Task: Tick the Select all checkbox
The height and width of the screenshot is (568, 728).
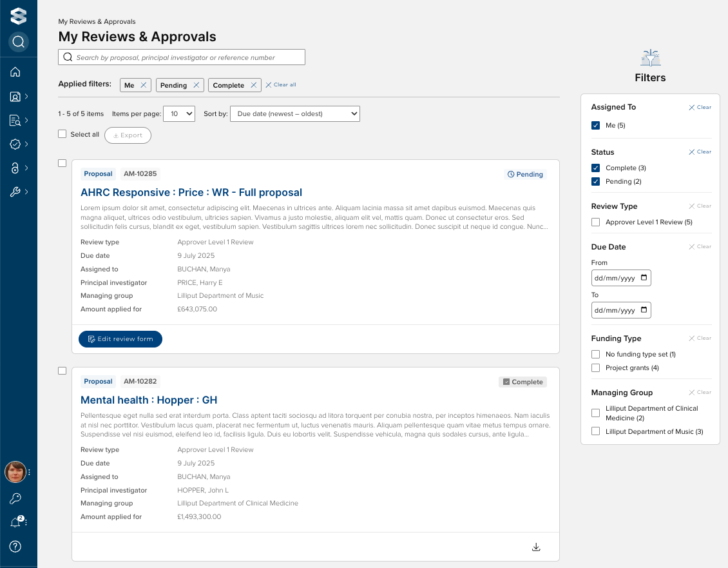Action: 62,134
